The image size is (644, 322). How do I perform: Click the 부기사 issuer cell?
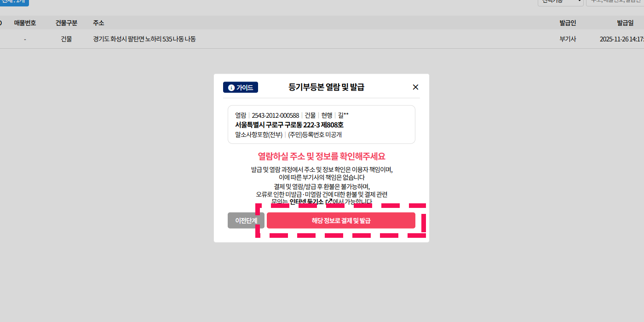pos(568,39)
